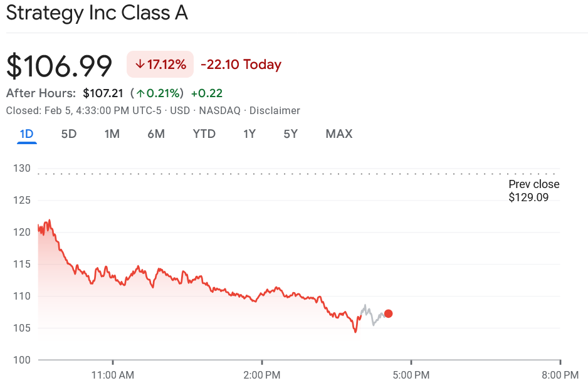The height and width of the screenshot is (388, 588).
Task: Select the pink percentage-change badge showing 17.12%
Action: (x=160, y=64)
